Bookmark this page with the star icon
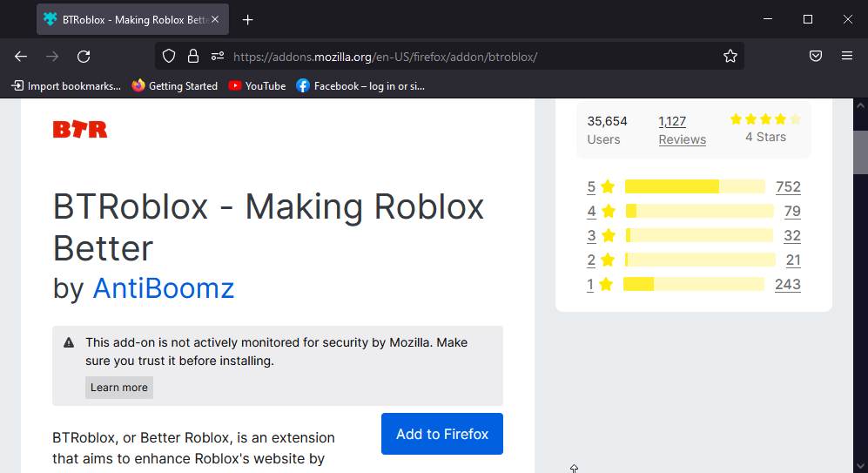 730,56
